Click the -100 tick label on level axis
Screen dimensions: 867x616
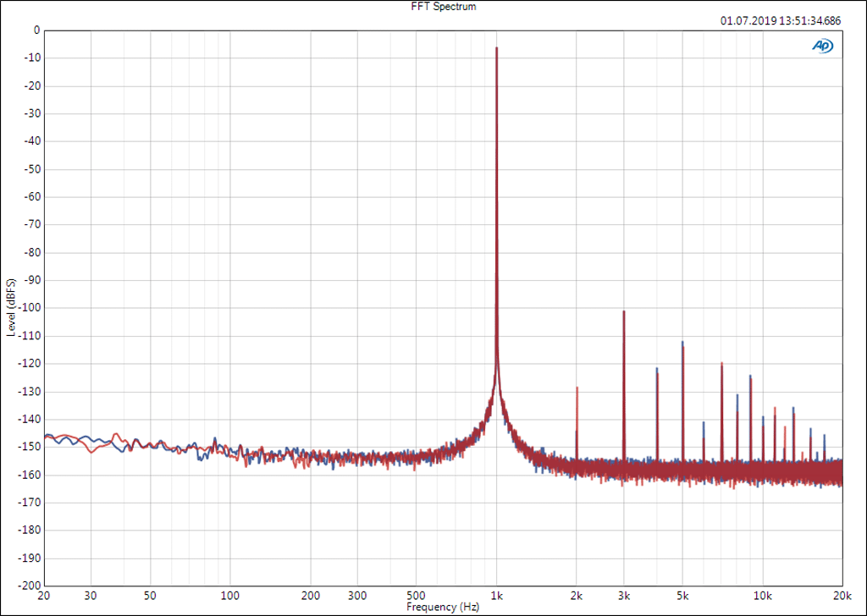click(30, 308)
